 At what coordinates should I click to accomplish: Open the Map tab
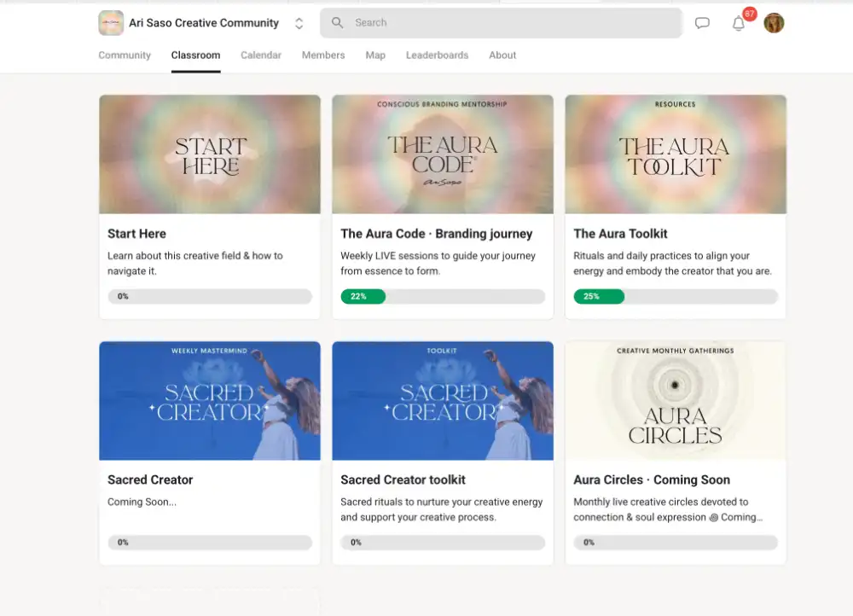[375, 55]
